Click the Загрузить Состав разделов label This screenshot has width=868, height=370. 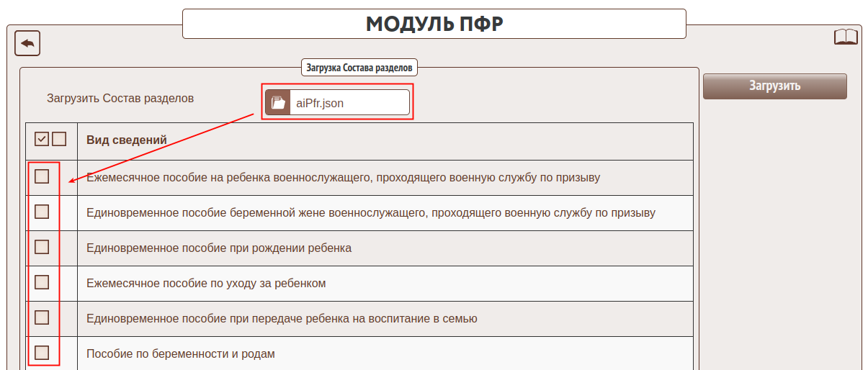[120, 98]
